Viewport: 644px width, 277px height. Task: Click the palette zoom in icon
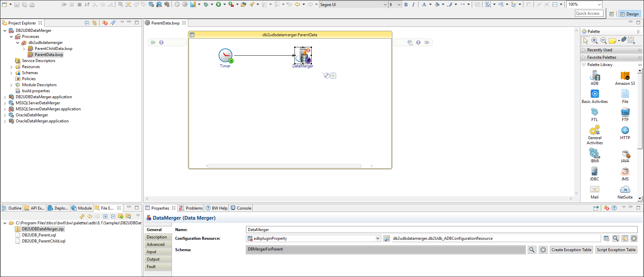click(x=594, y=41)
